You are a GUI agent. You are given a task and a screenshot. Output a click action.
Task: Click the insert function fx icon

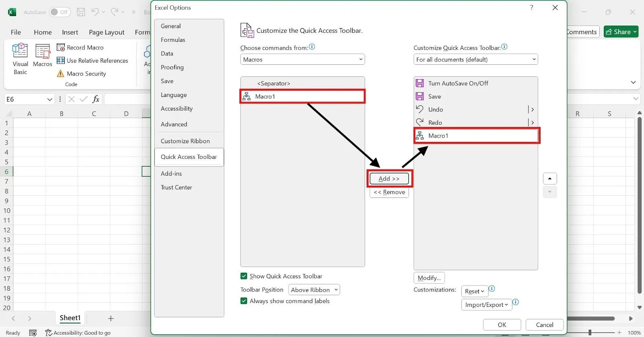[x=96, y=99]
